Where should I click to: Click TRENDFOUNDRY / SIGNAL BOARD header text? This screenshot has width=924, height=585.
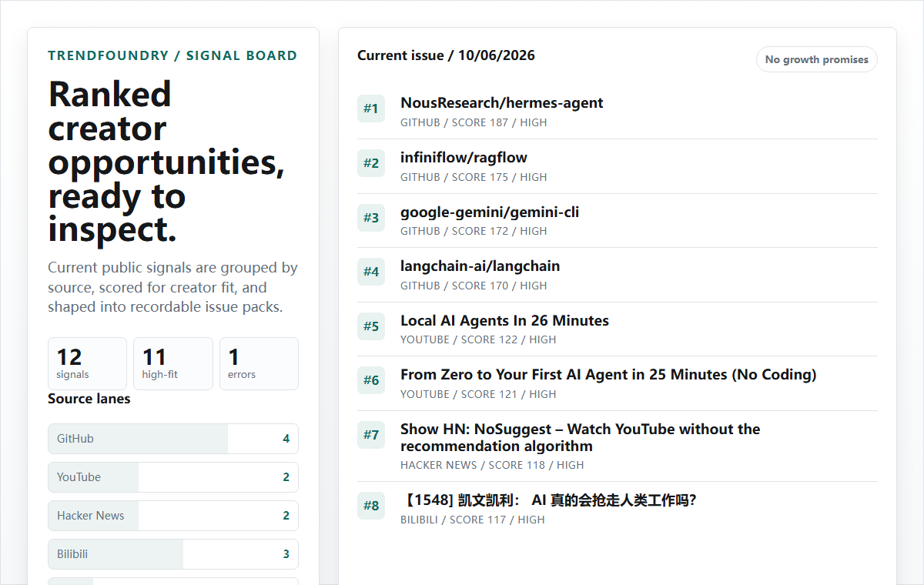coord(172,55)
